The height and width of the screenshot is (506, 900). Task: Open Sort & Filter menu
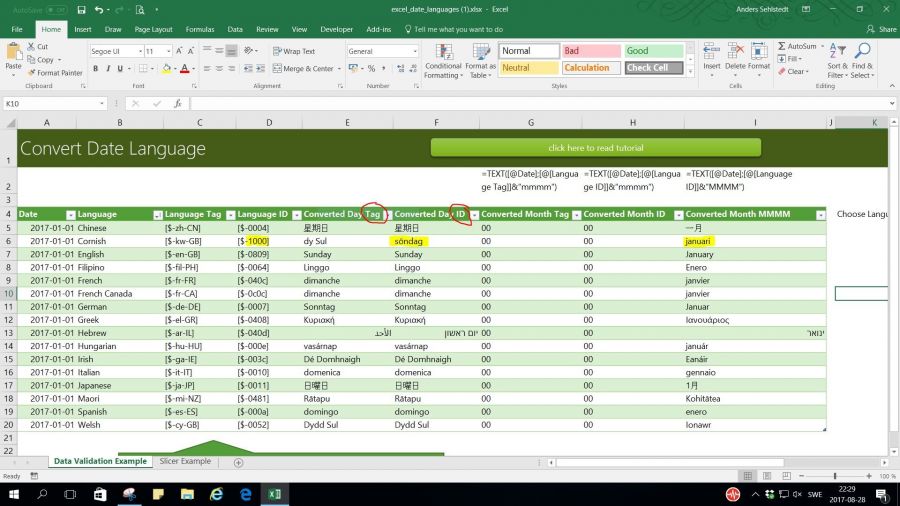point(837,61)
